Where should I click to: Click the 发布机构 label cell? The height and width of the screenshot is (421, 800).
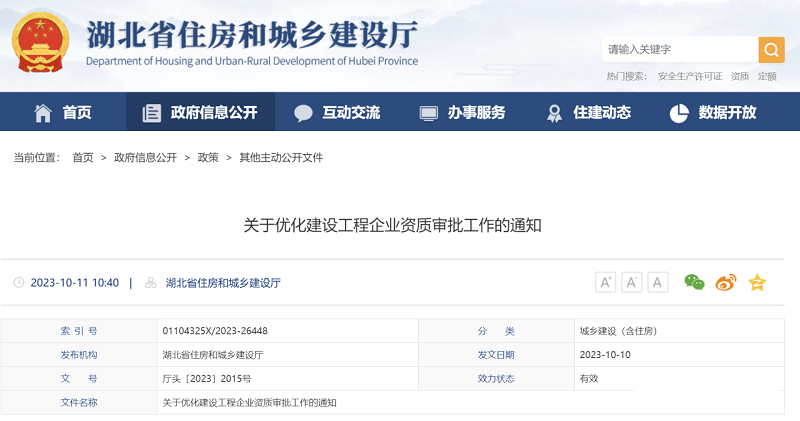79,355
